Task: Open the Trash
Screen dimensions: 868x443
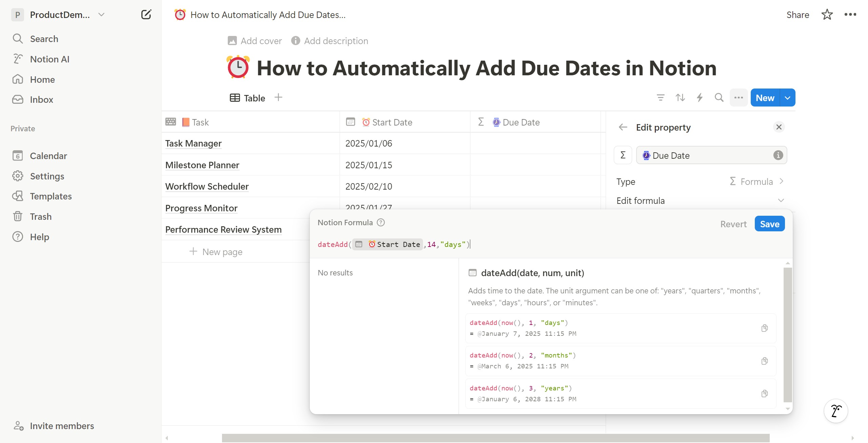Action: click(41, 216)
